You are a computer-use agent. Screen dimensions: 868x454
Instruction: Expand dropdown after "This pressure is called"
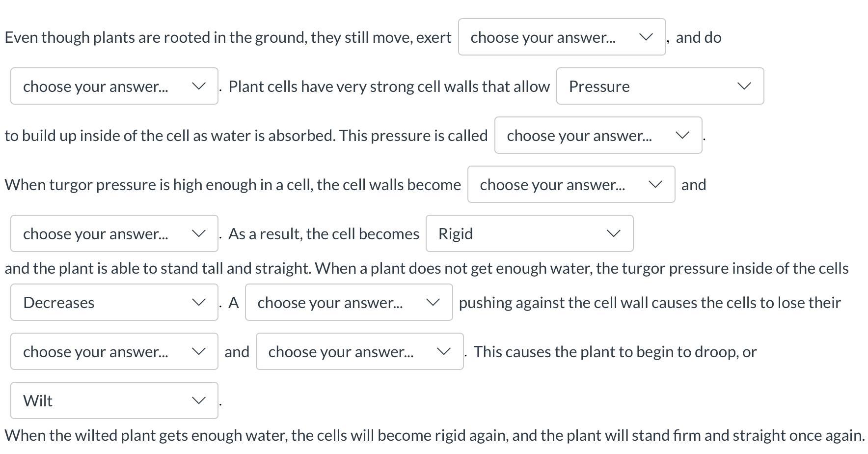(x=597, y=136)
